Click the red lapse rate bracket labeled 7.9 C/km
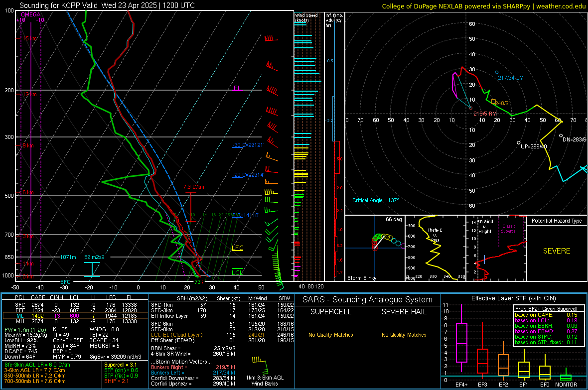The image size is (588, 390). (191, 207)
